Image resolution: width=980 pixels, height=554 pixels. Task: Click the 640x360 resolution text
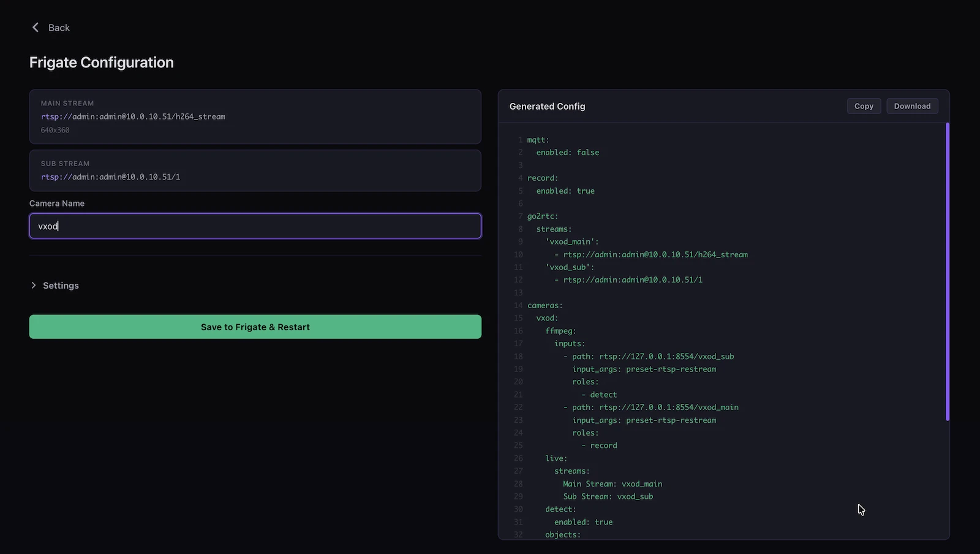55,130
